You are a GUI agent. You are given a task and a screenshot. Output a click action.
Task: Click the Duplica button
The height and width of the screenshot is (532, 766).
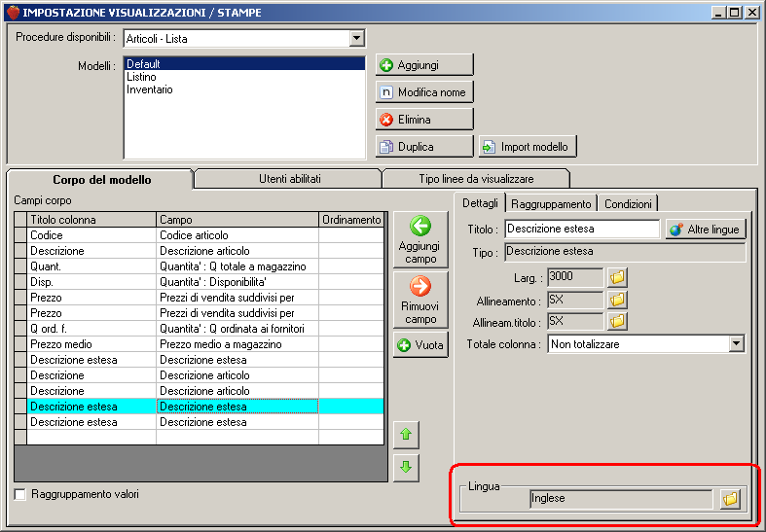click(424, 147)
